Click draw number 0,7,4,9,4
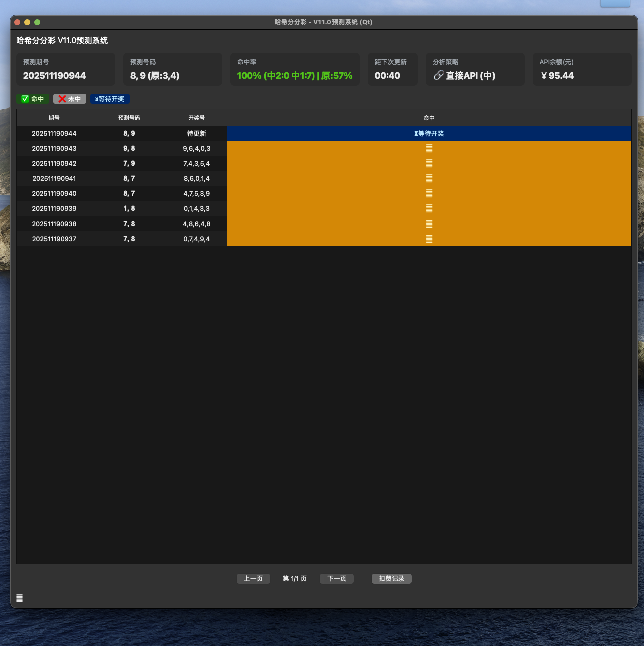This screenshot has height=646, width=644. 197,239
